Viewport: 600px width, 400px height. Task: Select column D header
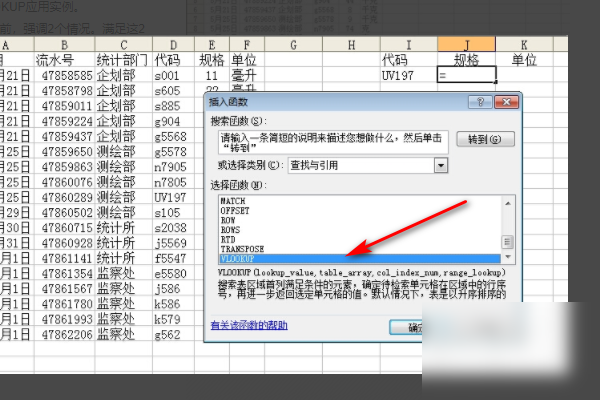(173, 44)
